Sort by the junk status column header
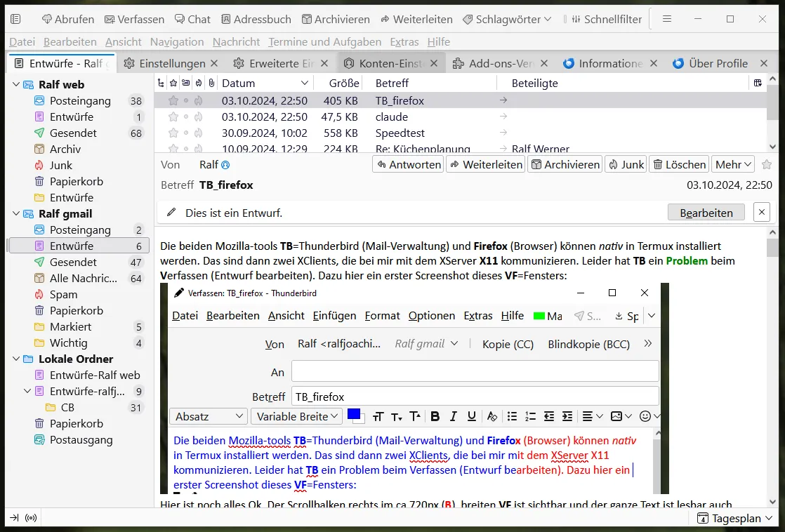This screenshot has height=532, width=785. [199, 83]
